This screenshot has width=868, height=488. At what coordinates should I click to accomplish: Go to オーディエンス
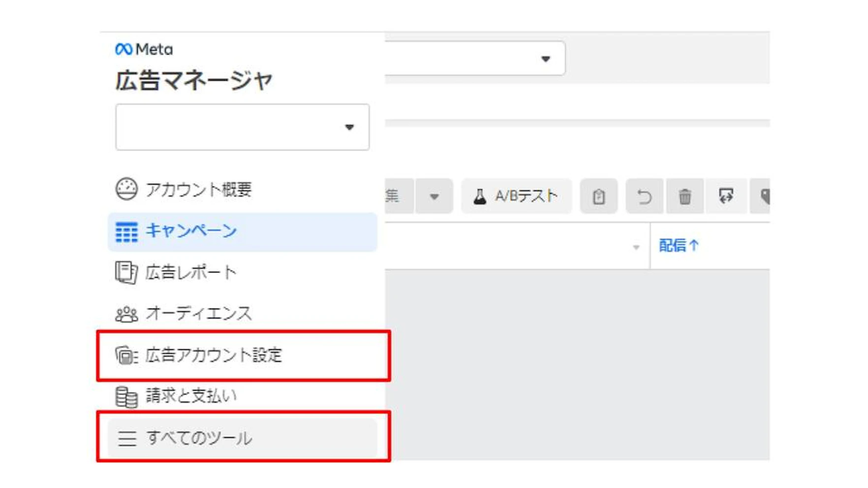coord(242,313)
